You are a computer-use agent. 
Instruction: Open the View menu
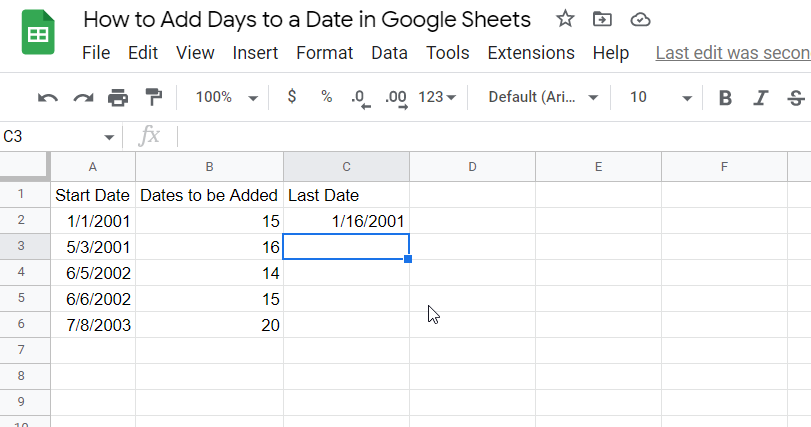(x=195, y=53)
